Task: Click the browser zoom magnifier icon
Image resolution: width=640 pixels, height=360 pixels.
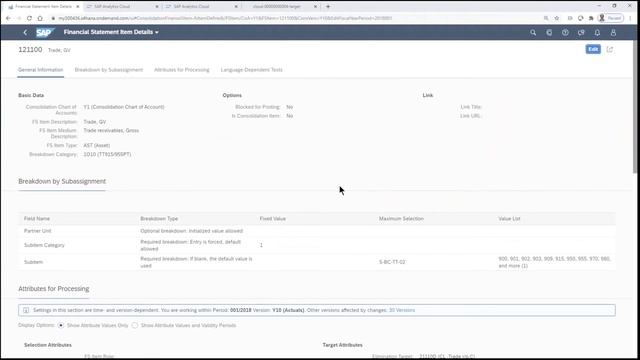Action: (x=546, y=18)
